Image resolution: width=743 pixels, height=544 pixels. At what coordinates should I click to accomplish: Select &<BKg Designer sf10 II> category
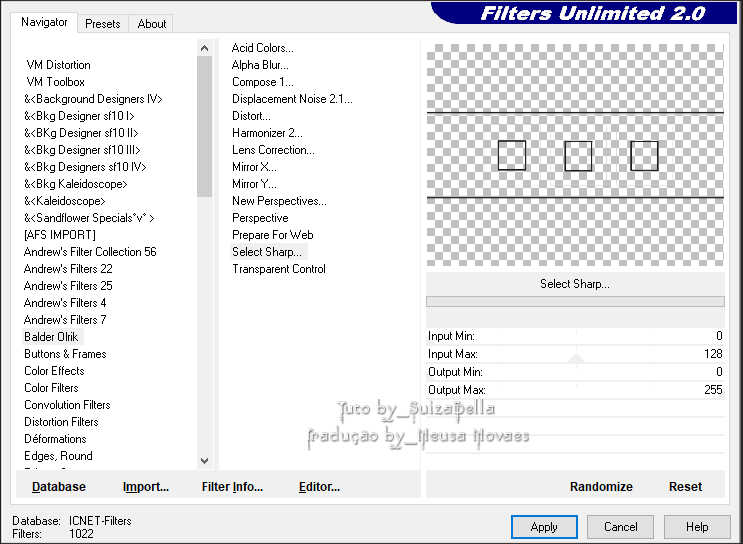click(81, 133)
